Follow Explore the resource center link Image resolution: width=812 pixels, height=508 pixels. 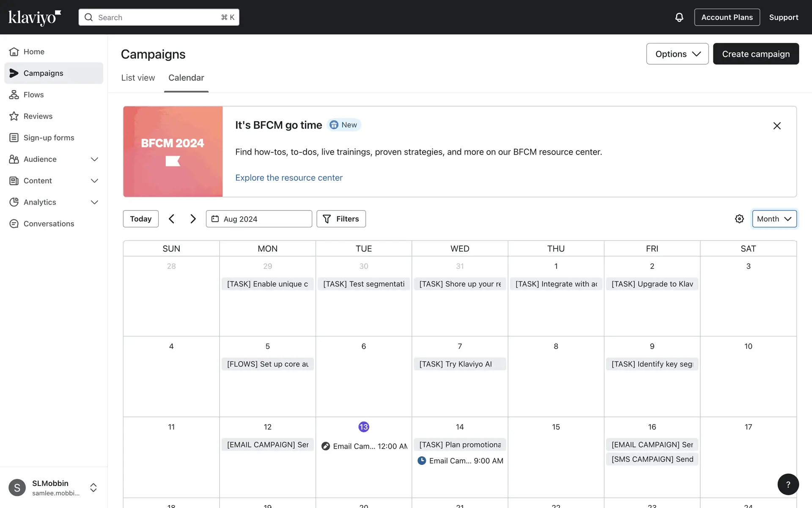pyautogui.click(x=289, y=178)
